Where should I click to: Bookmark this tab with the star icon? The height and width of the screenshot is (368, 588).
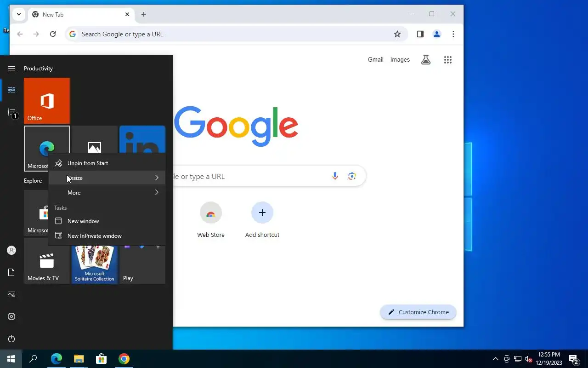coord(397,34)
